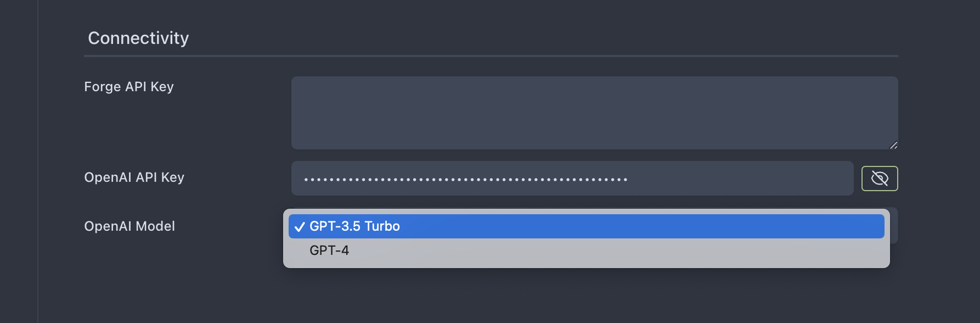This screenshot has width=980, height=323.
Task: Click the Forge API Key label
Action: pos(129,87)
